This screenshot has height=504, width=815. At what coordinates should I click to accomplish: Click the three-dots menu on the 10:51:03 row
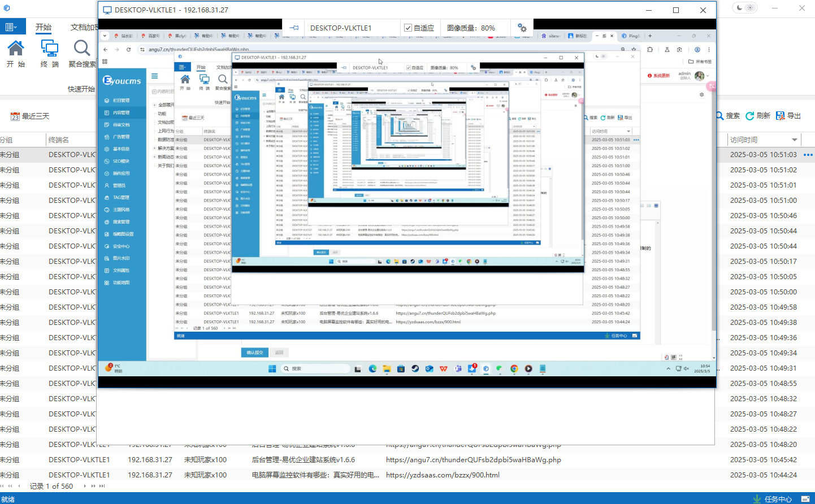(x=808, y=155)
